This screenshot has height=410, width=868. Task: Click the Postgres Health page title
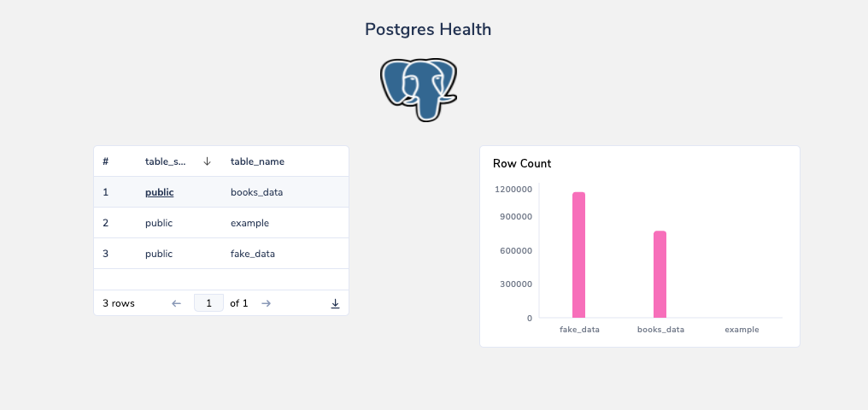pos(428,29)
